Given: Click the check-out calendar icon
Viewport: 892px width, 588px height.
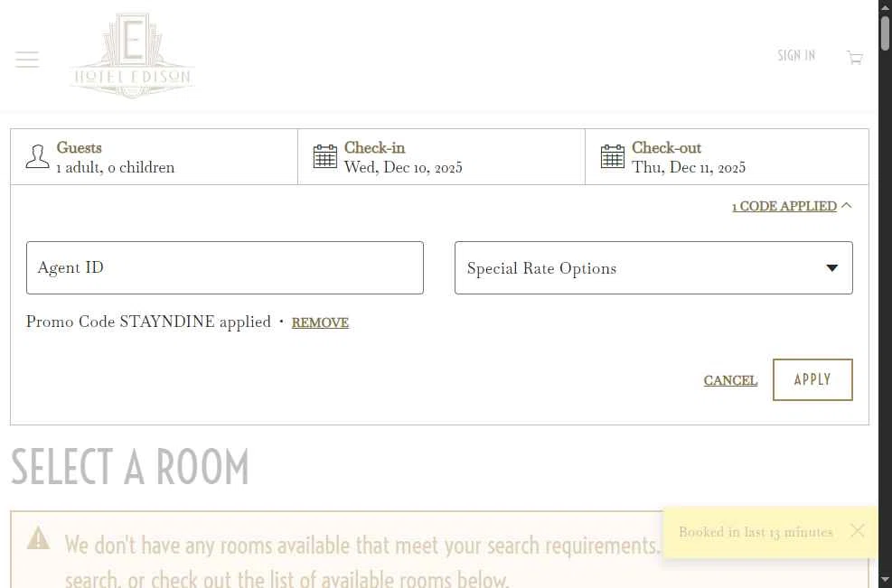Looking at the screenshot, I should pyautogui.click(x=613, y=156).
